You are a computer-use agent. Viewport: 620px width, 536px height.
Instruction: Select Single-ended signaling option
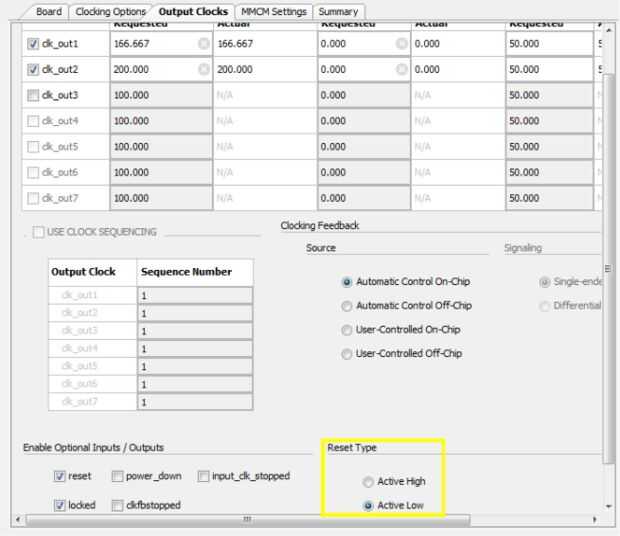(545, 282)
